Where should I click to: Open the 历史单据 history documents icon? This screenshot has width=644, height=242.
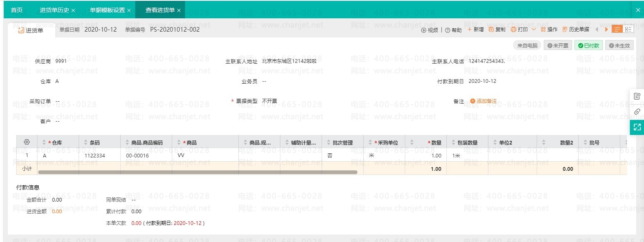pos(565,30)
